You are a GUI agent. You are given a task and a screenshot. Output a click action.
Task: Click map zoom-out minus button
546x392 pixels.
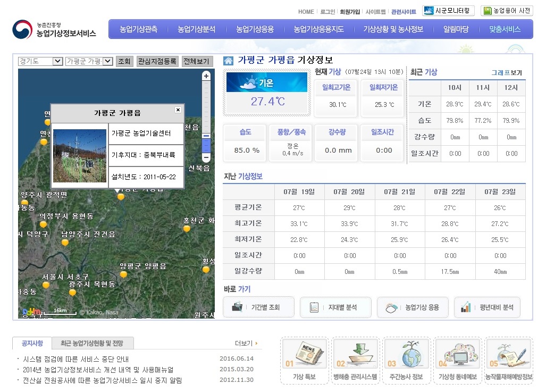click(206, 157)
